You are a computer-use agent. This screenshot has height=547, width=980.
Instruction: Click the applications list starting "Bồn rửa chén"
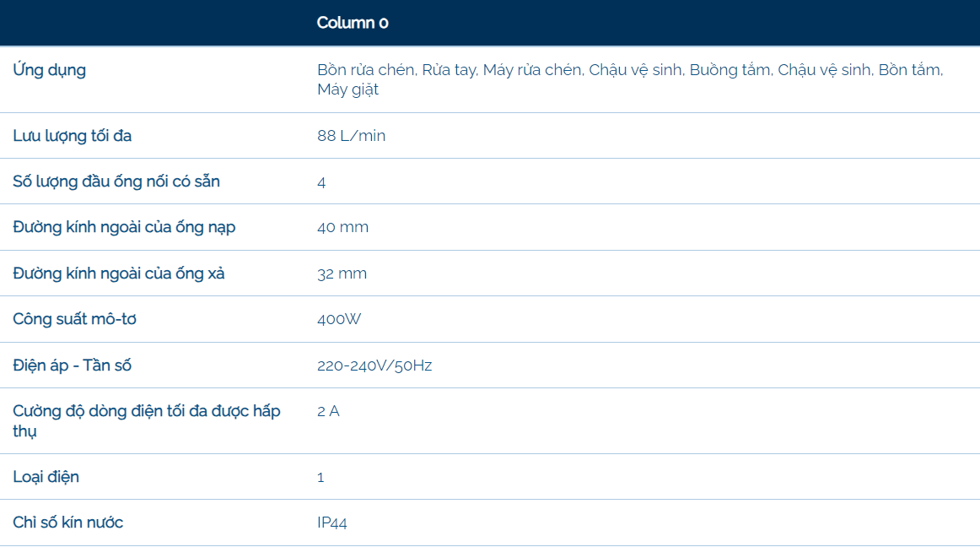click(x=629, y=79)
